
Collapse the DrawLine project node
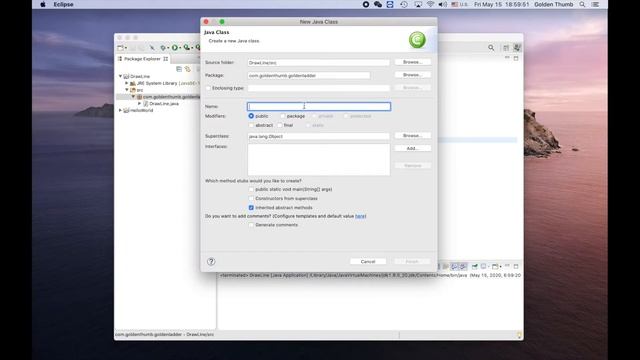(120, 76)
